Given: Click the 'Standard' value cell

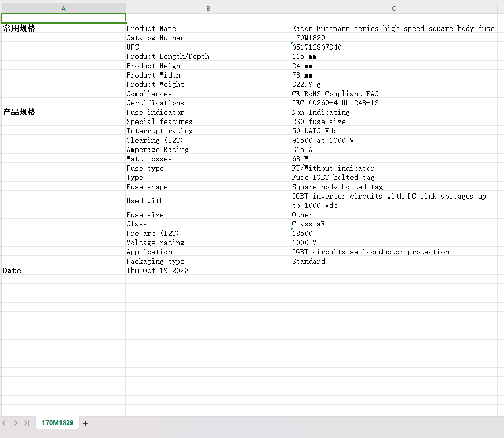Looking at the screenshot, I should click(x=394, y=261).
